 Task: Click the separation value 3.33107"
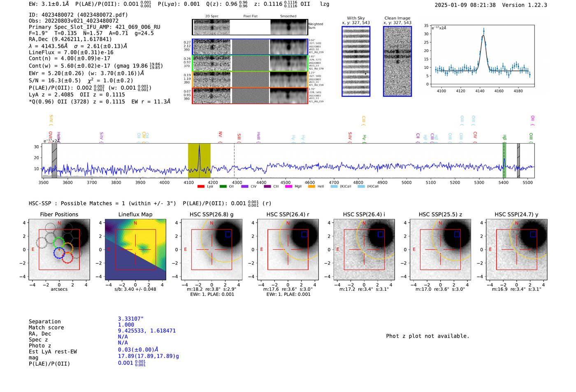coord(131,319)
